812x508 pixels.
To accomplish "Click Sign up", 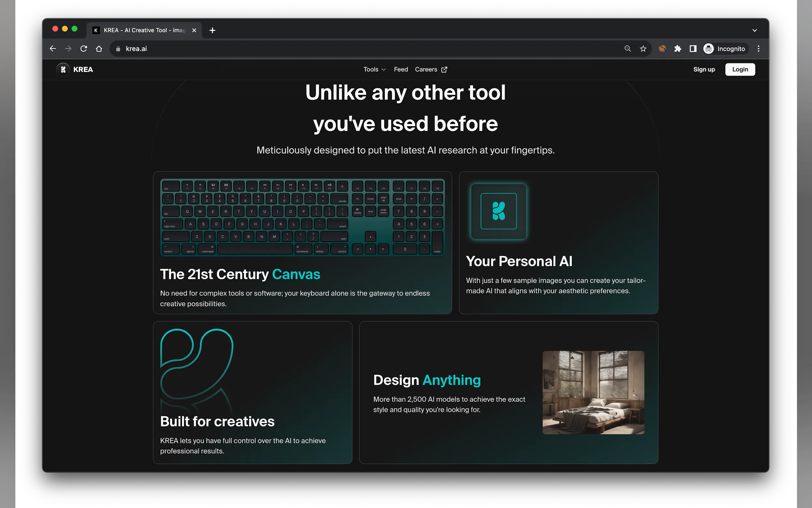I will pyautogui.click(x=704, y=69).
